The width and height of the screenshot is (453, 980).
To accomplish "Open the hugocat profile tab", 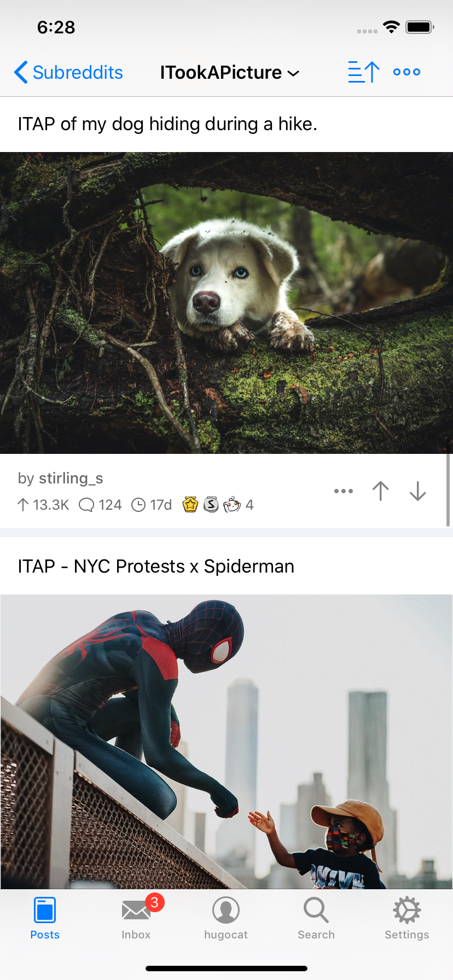I will [226, 918].
